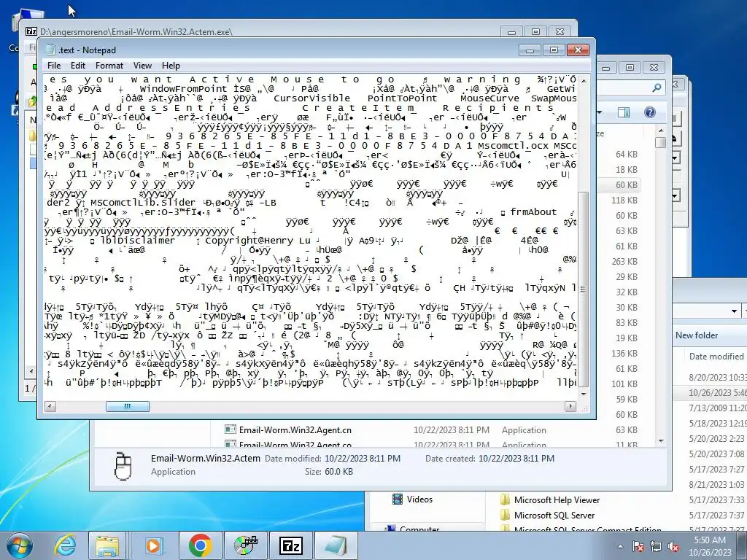Open the File menu in Notepad
This screenshot has width=747, height=560.
point(54,66)
